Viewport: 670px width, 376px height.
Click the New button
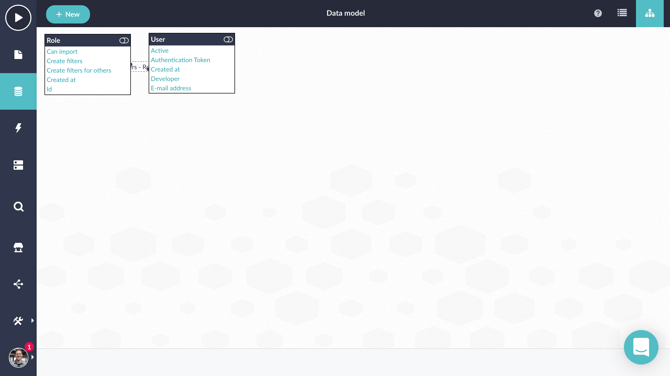tap(68, 14)
